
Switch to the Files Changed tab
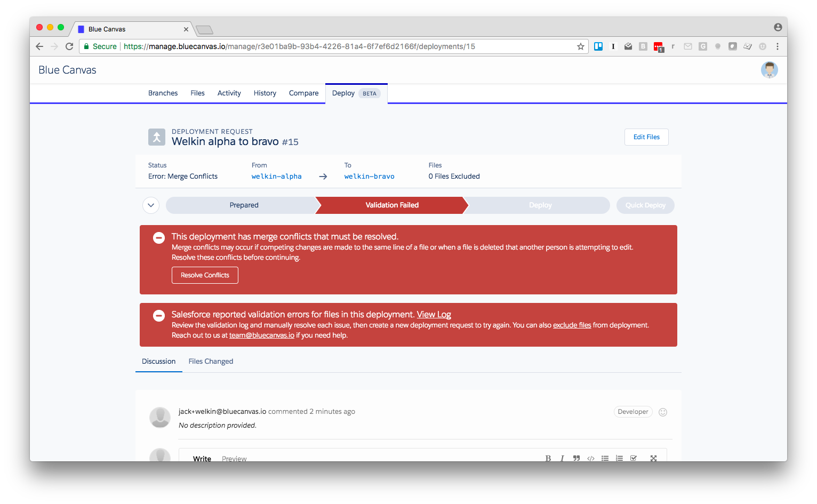211,361
